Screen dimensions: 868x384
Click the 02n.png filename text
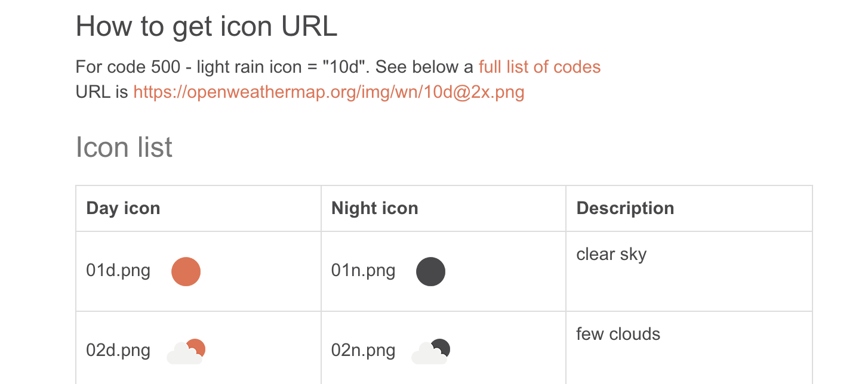363,350
